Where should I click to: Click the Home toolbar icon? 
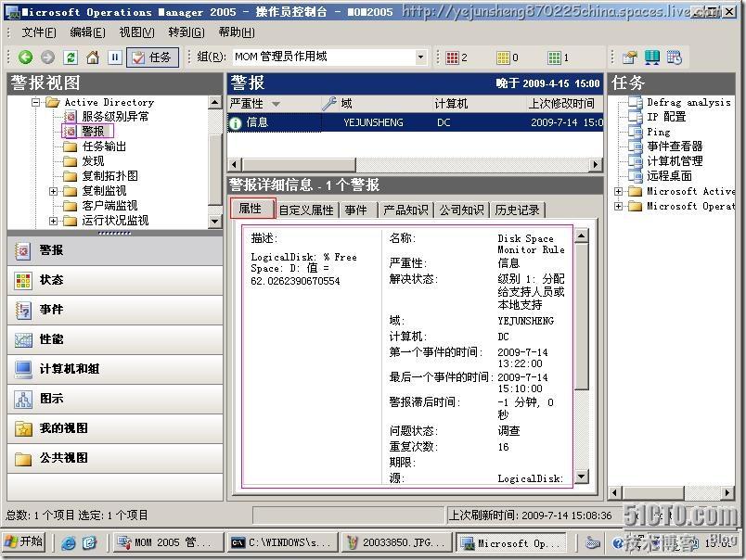coord(93,57)
